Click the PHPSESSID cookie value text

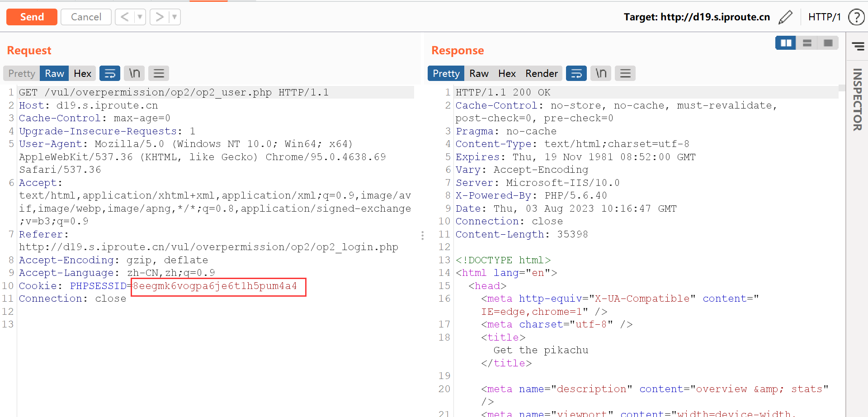point(215,286)
